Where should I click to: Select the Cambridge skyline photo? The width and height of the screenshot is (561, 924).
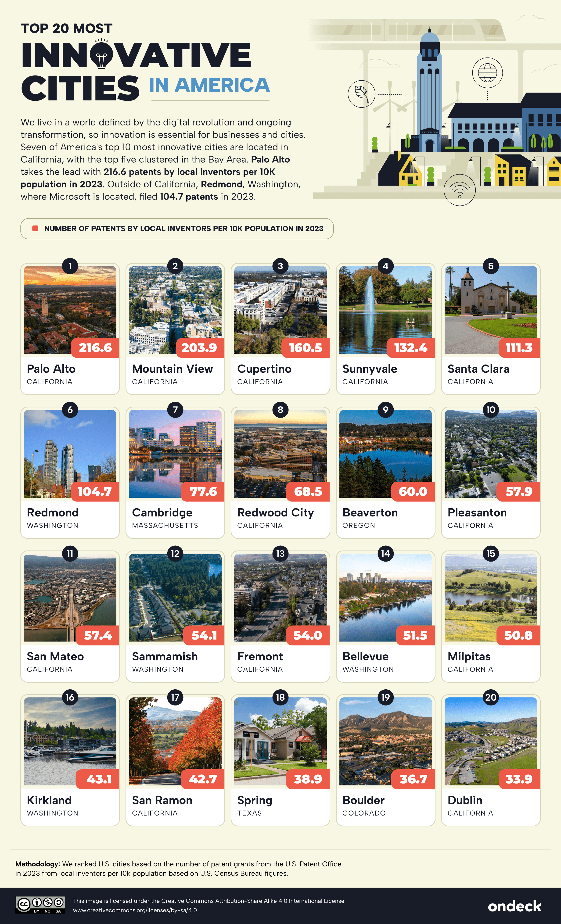(175, 454)
